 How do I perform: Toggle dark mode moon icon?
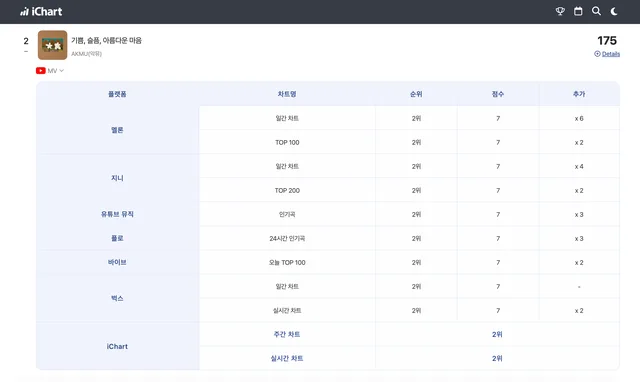(x=614, y=11)
